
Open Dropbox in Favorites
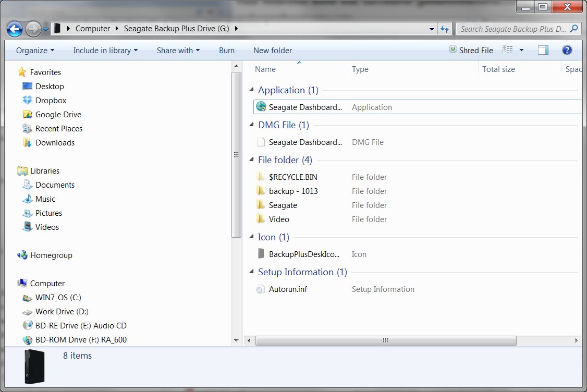pos(44,100)
